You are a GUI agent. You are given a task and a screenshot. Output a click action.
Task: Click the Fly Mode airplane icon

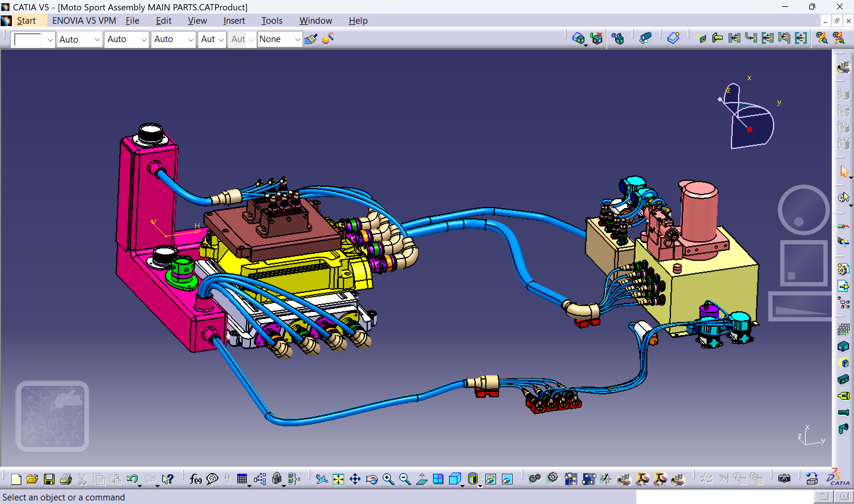322,479
